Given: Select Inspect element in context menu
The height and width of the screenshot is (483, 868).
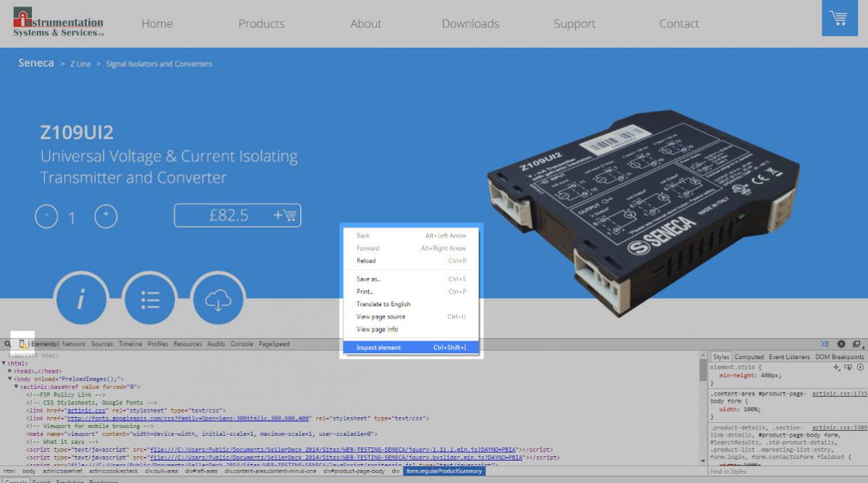Looking at the screenshot, I should click(378, 347).
